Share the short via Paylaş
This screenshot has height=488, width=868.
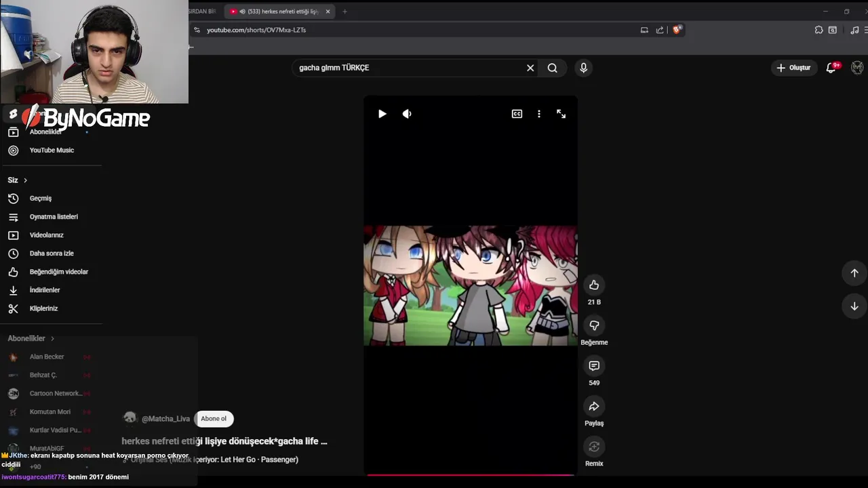(x=594, y=406)
